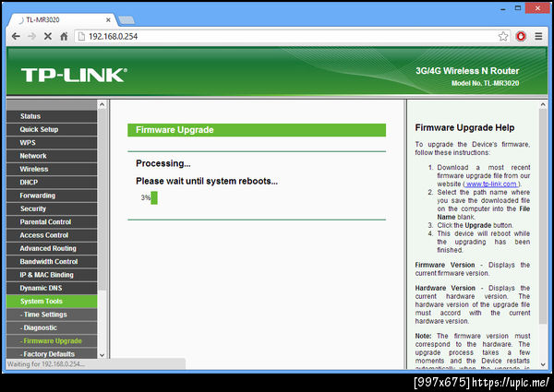Open the Security menu
554x392 pixels.
(x=52, y=208)
